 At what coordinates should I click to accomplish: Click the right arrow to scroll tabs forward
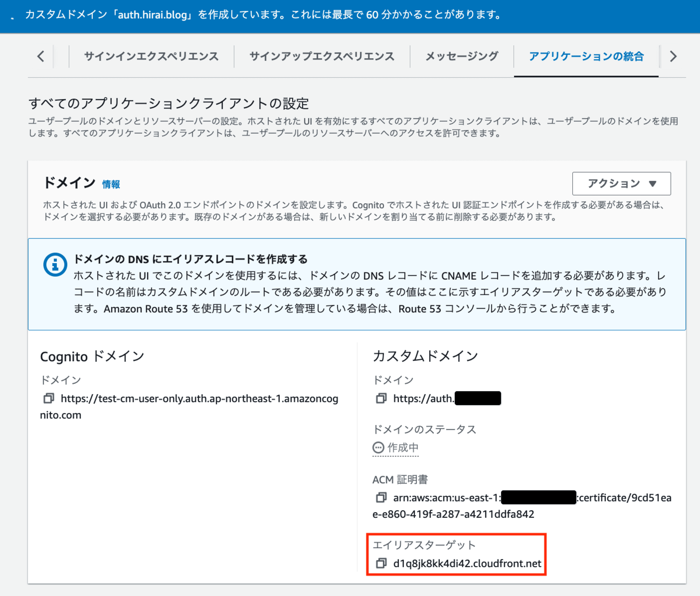pyautogui.click(x=673, y=56)
